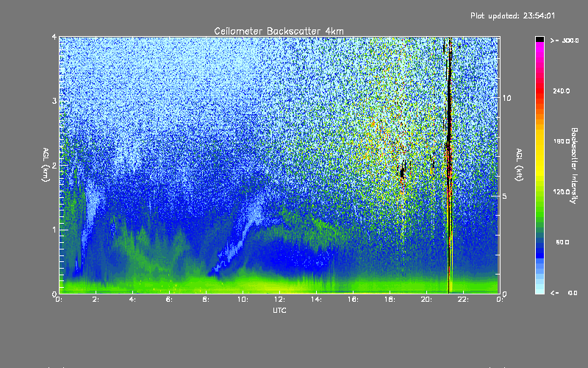Click the 2 km tick label on left axis
Image resolution: width=588 pixels, height=368 pixels.
point(54,165)
